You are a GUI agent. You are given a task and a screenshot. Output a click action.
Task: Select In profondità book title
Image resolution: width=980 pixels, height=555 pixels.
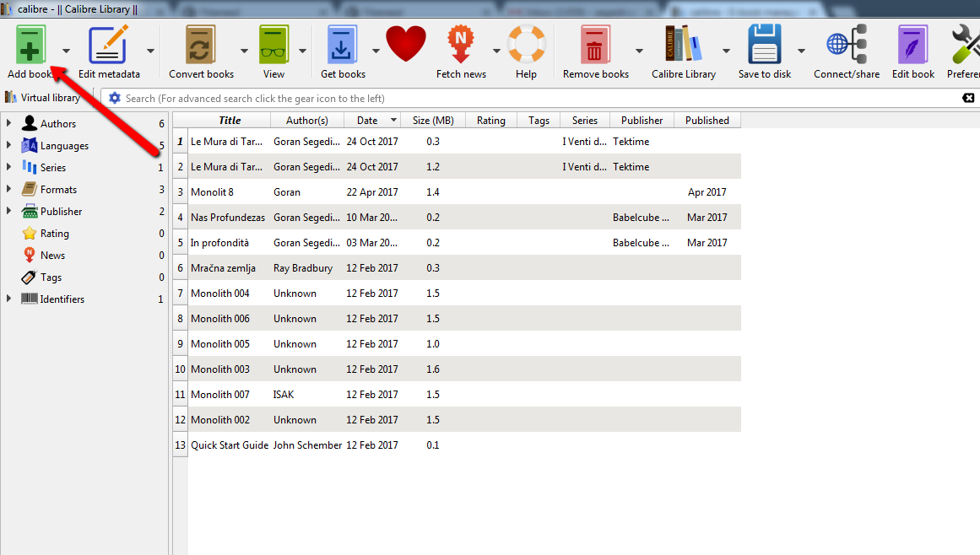click(219, 242)
